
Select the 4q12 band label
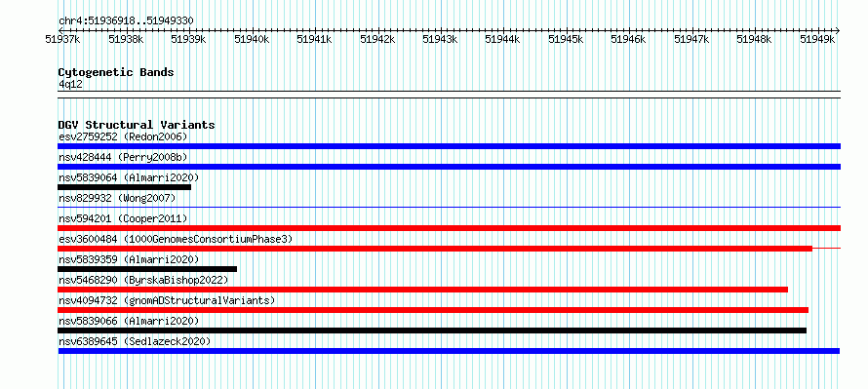[x=71, y=84]
